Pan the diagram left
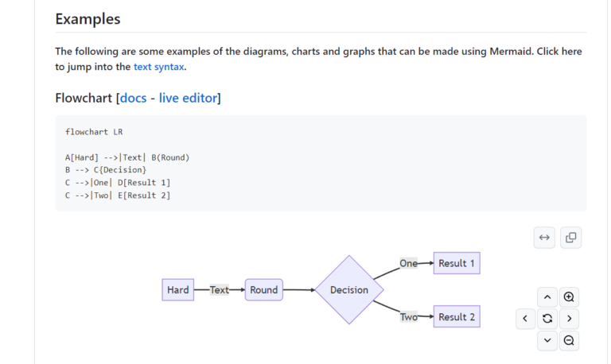 525,319
